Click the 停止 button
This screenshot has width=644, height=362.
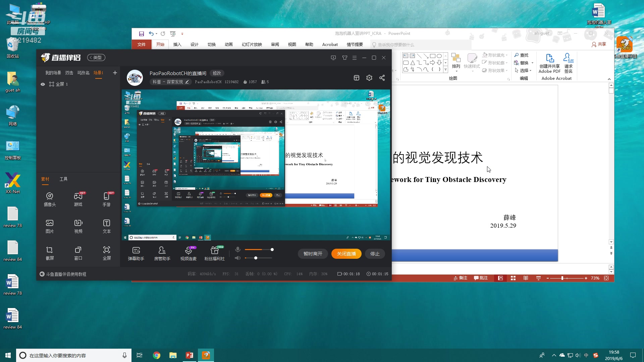pos(375,254)
